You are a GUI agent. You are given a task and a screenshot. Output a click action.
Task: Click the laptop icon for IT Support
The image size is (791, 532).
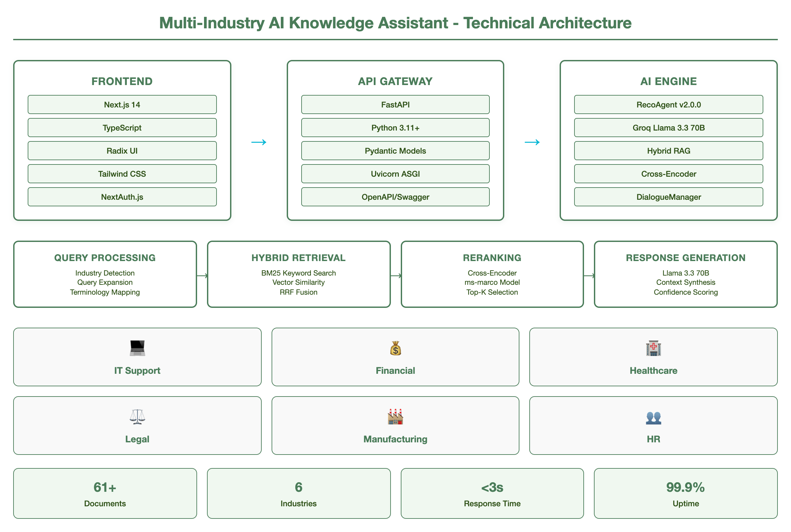137,348
